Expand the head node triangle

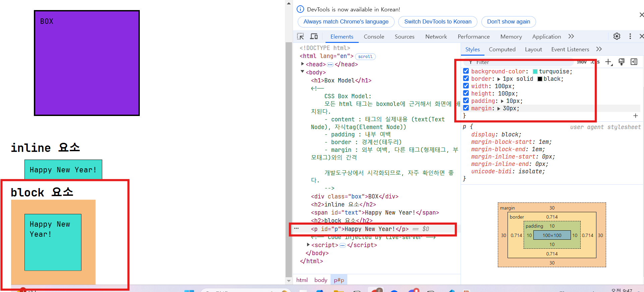click(x=303, y=64)
